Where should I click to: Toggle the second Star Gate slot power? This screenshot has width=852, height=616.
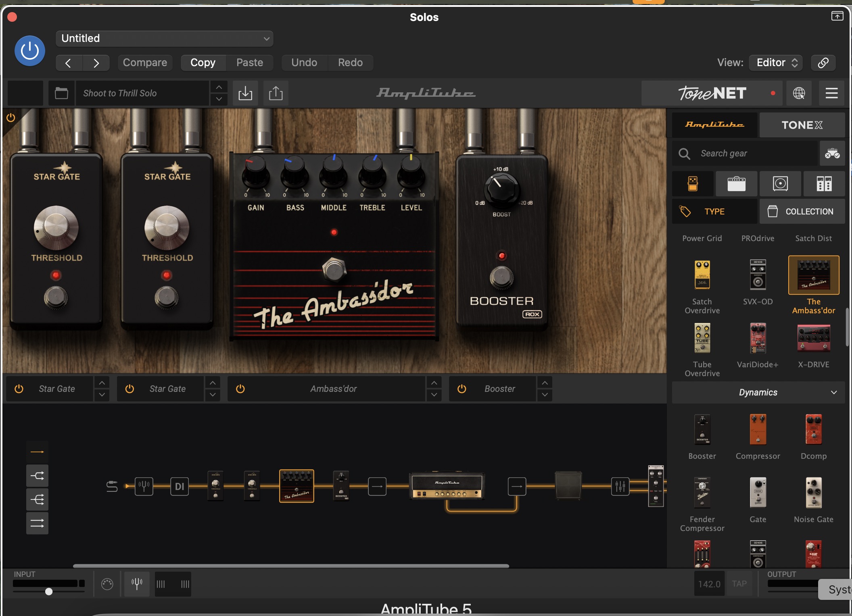click(x=129, y=389)
